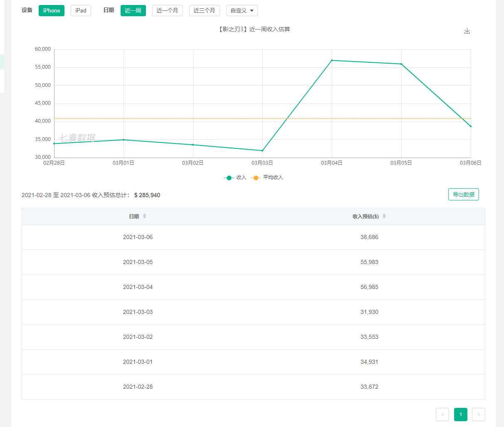Click the 03月06日 axis label

click(x=470, y=163)
